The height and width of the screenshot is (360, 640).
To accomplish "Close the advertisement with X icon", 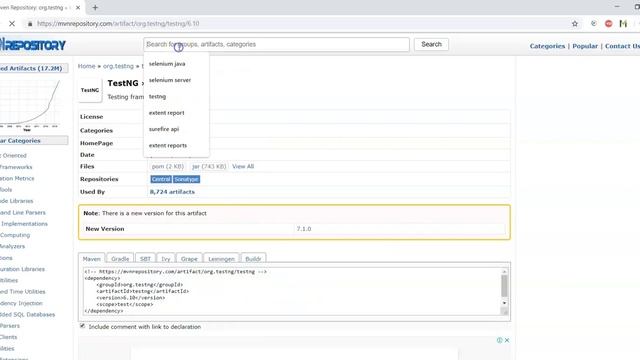I will click(507, 340).
